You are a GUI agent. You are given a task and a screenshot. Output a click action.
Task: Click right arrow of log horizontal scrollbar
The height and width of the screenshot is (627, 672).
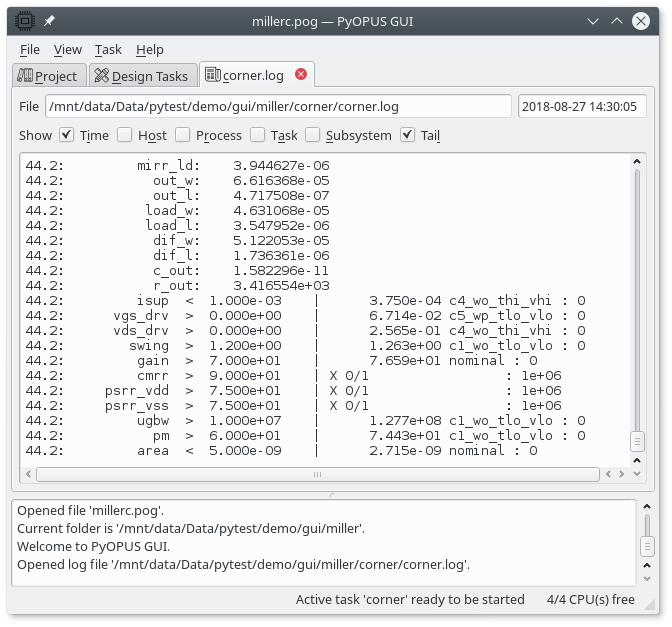click(623, 474)
